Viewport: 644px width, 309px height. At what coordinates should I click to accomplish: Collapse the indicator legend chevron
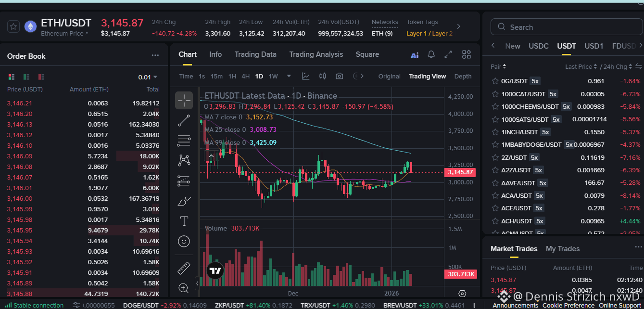(x=210, y=155)
